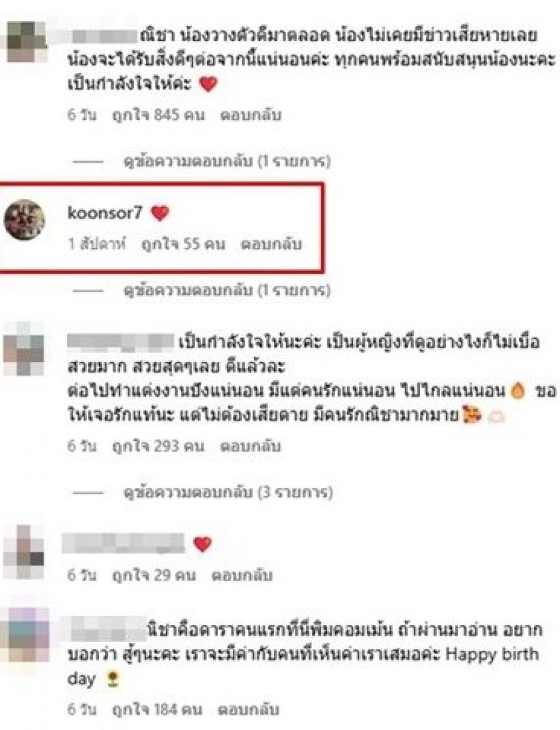The image size is (560, 730).
Task: Open the blurred avatar of the last commenter
Action: coord(27,635)
